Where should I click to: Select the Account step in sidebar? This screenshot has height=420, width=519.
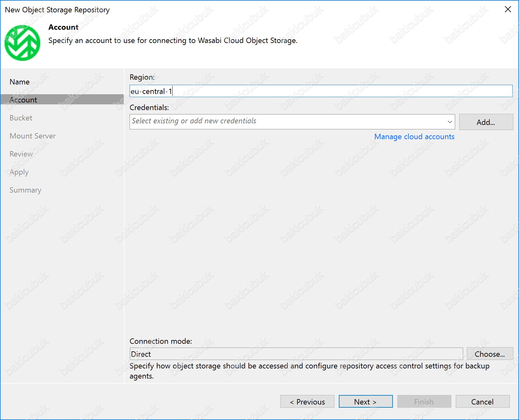(23, 100)
